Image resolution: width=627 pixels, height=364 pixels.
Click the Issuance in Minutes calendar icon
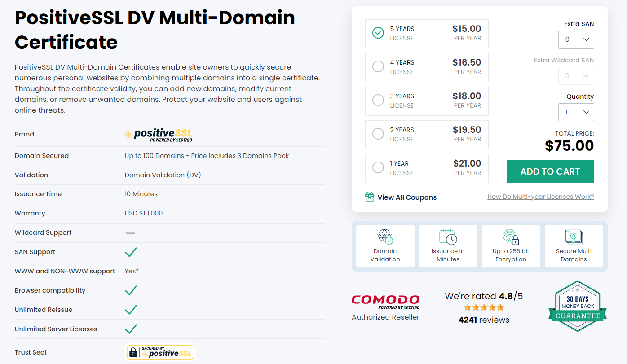(x=448, y=237)
